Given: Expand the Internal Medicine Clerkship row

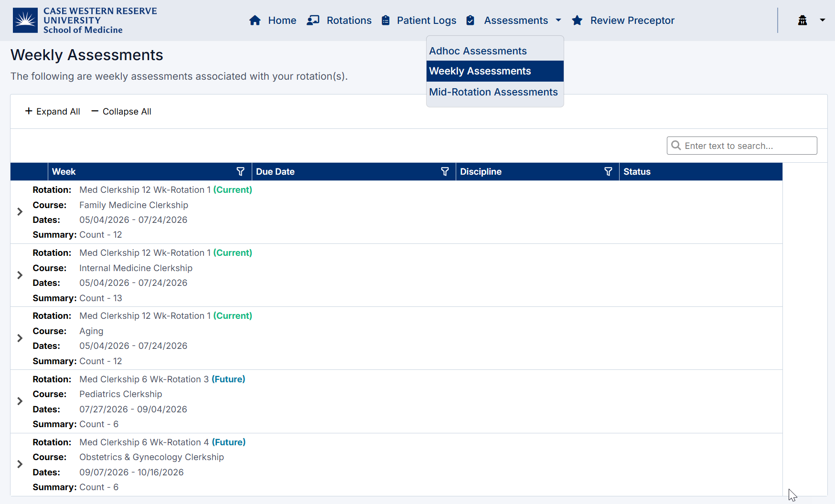Looking at the screenshot, I should [x=20, y=275].
